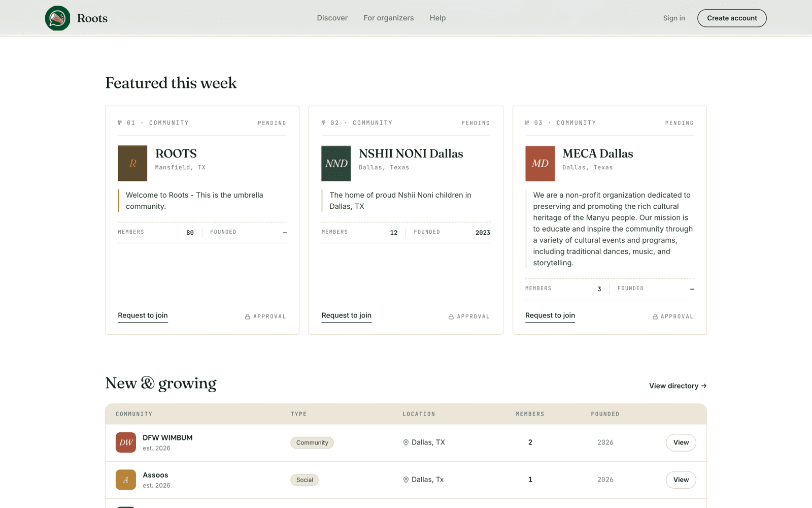Open the ROOTS community avatar tile

[x=132, y=163]
